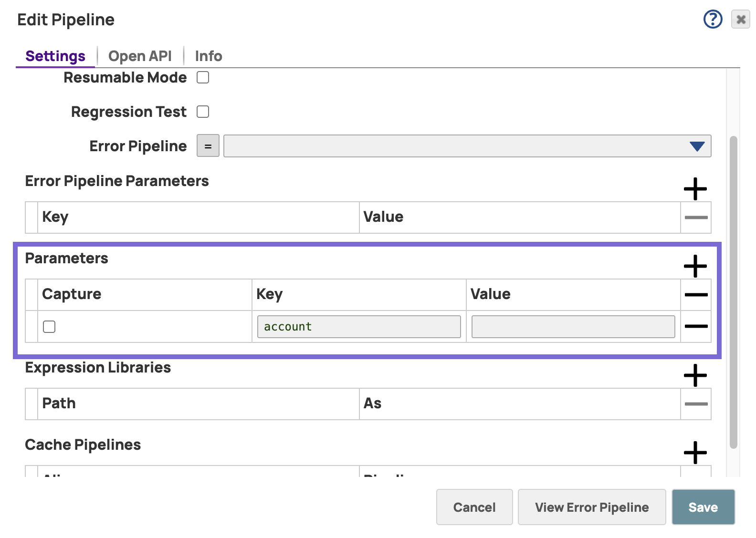Open the Error Pipeline dropdown arrow
756x538 pixels.
coord(697,146)
